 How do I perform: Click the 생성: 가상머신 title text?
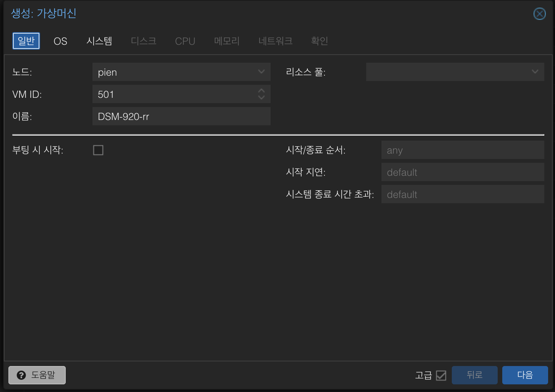[44, 13]
